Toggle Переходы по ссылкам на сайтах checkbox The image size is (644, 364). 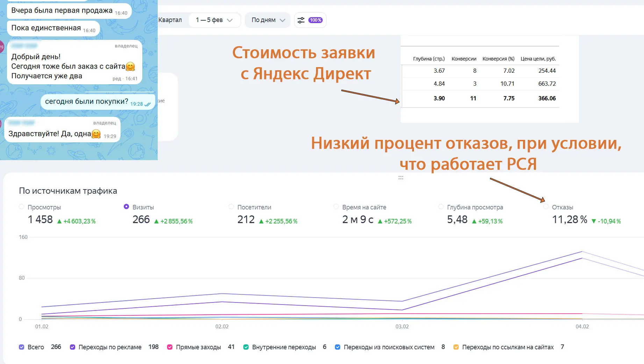coord(456,347)
